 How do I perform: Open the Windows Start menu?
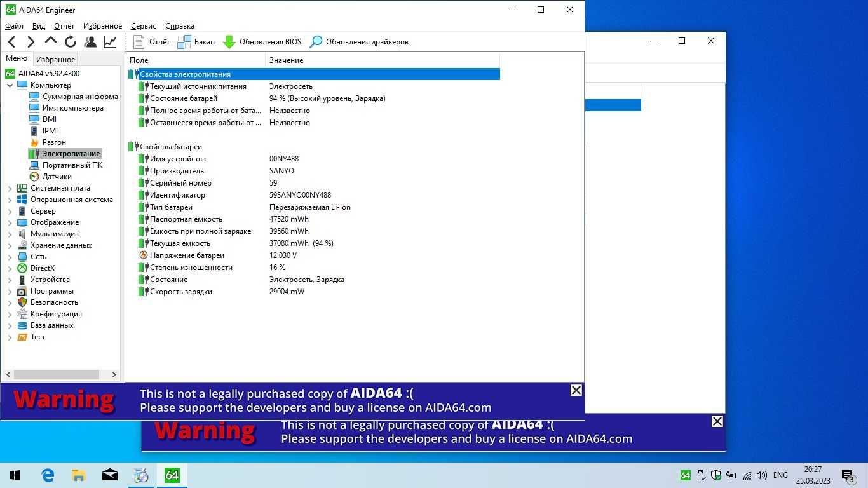(15, 475)
